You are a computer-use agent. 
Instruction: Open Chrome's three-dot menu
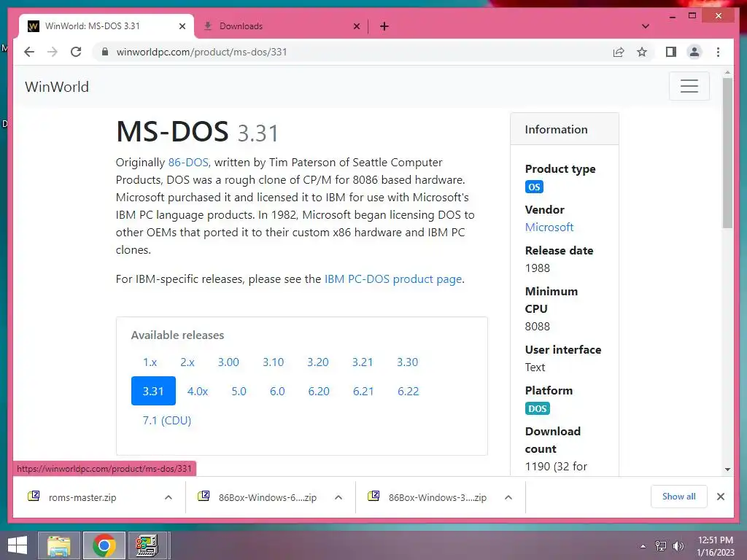point(719,52)
